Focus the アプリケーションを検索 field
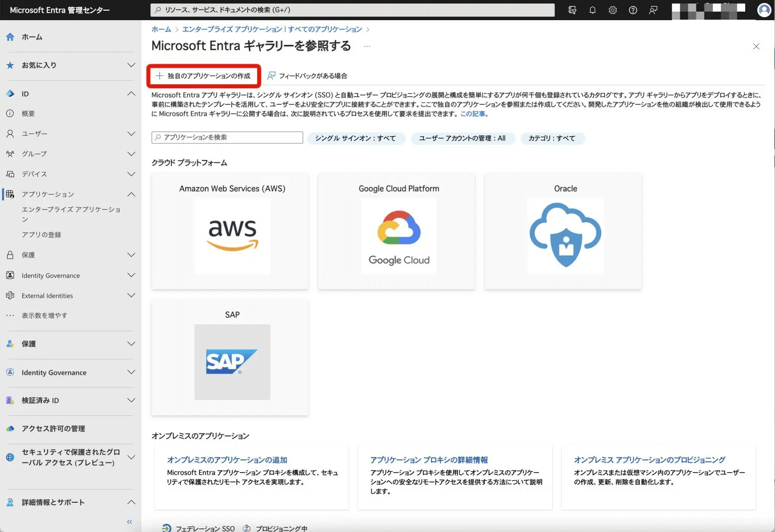The image size is (775, 532). pos(227,137)
